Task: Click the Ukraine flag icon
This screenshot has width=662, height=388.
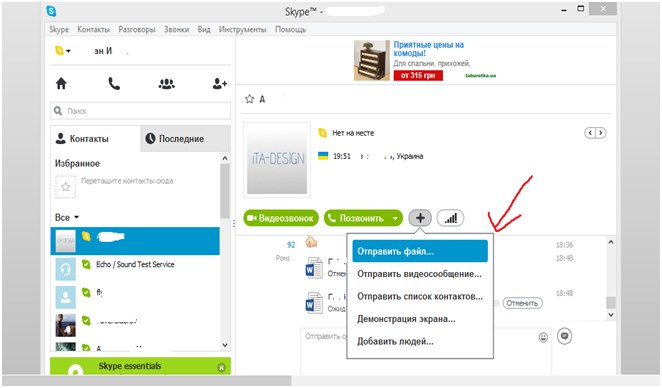Action: tap(323, 156)
